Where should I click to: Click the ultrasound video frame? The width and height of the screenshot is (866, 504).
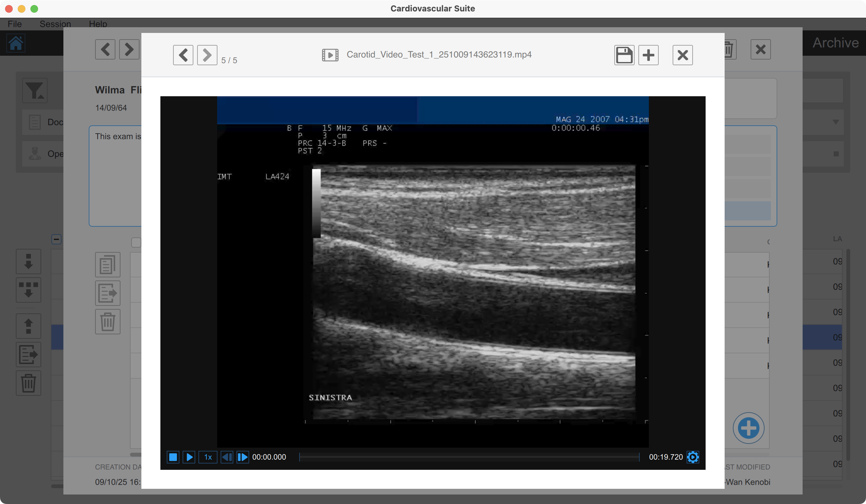[432, 271]
